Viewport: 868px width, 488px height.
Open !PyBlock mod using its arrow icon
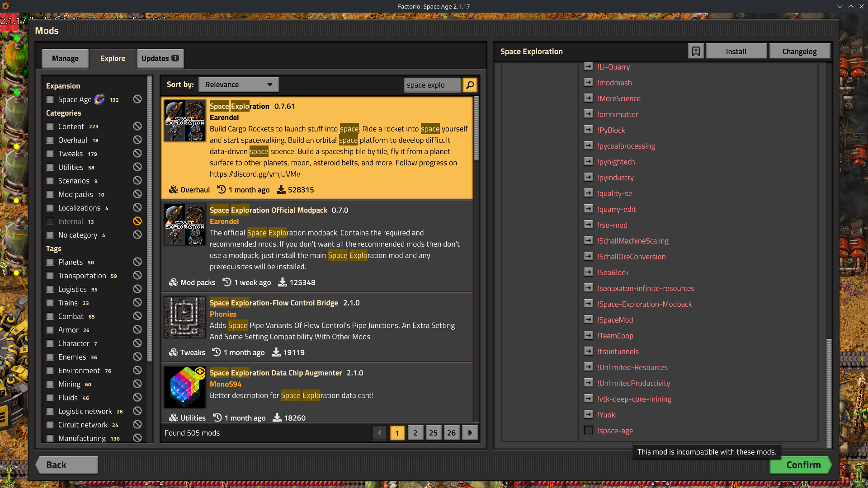(x=588, y=130)
